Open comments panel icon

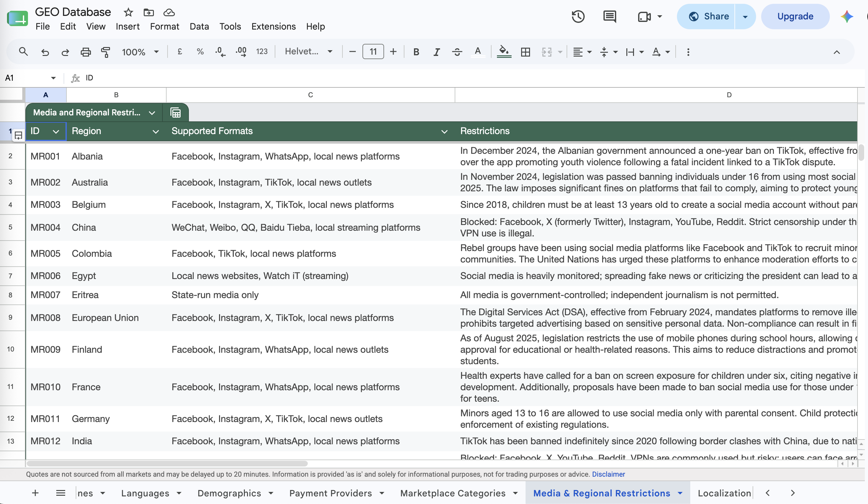coord(610,17)
